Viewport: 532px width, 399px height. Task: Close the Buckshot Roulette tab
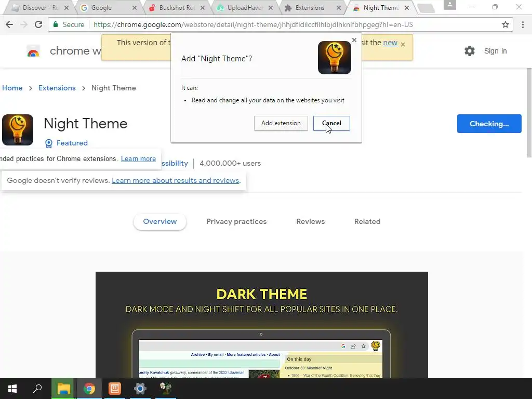point(203,7)
